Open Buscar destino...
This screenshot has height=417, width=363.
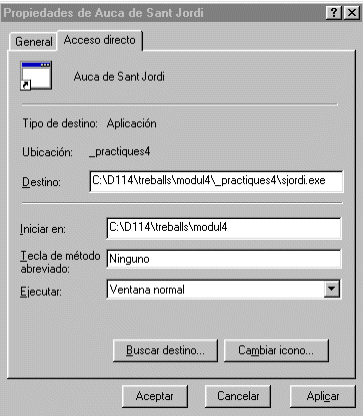tap(165, 350)
